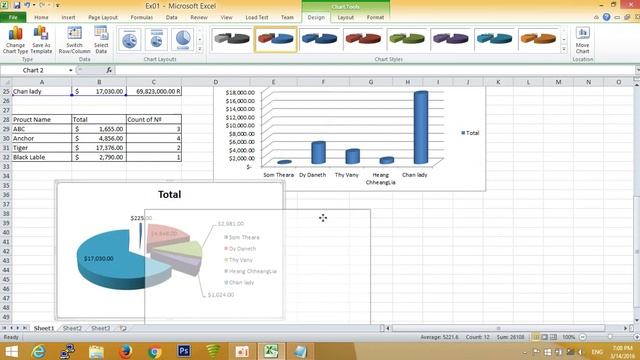Image resolution: width=640 pixels, height=360 pixels.
Task: Click the Undo icon in Quick Access Toolbar
Action: pyautogui.click(x=27, y=6)
